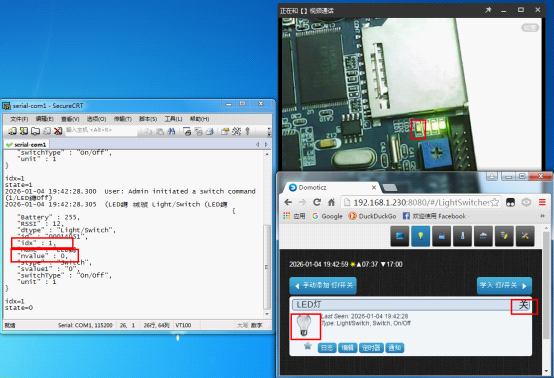The height and width of the screenshot is (378, 554).
Task: Click the binoculars Find icon in SecureCRT
Action: coord(171,131)
